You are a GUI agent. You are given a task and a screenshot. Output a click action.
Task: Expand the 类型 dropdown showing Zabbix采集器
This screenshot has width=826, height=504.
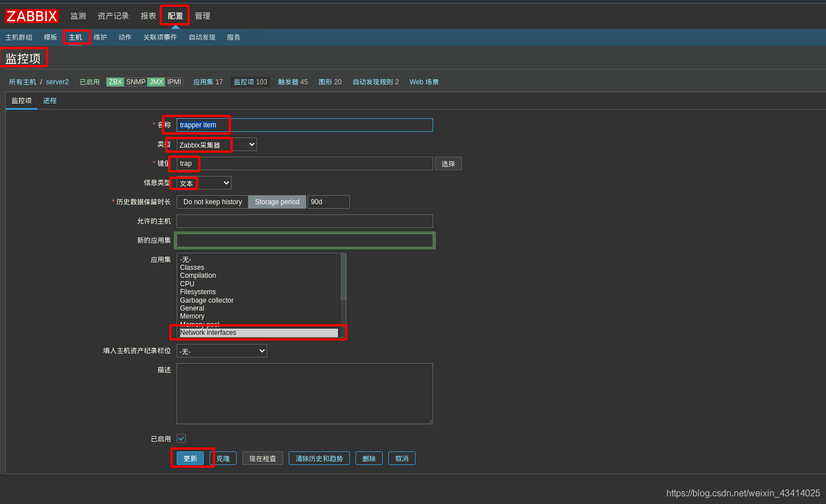coord(217,145)
